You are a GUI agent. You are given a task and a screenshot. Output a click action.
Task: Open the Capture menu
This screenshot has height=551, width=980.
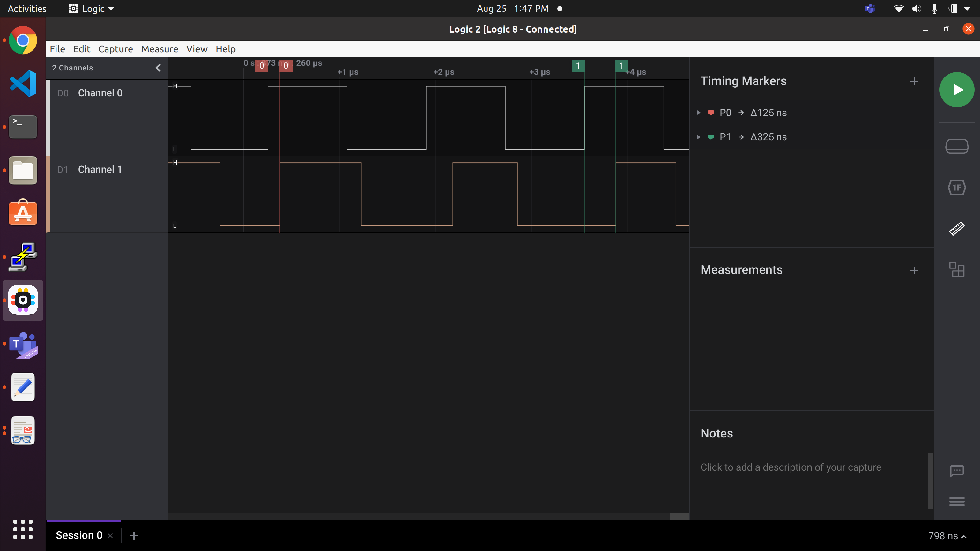click(x=115, y=49)
